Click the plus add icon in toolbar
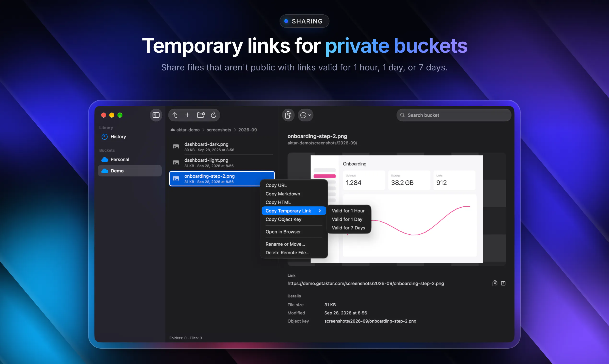The height and width of the screenshot is (364, 609). (x=187, y=115)
